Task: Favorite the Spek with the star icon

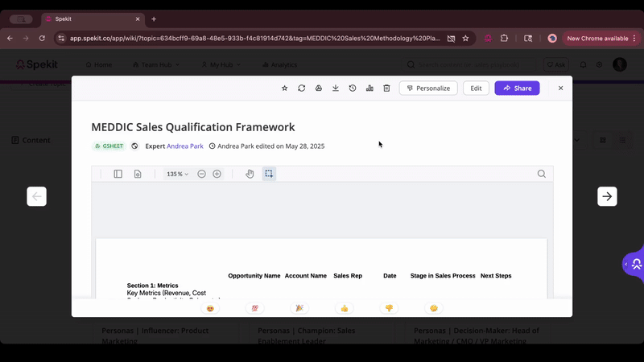Action: click(285, 88)
